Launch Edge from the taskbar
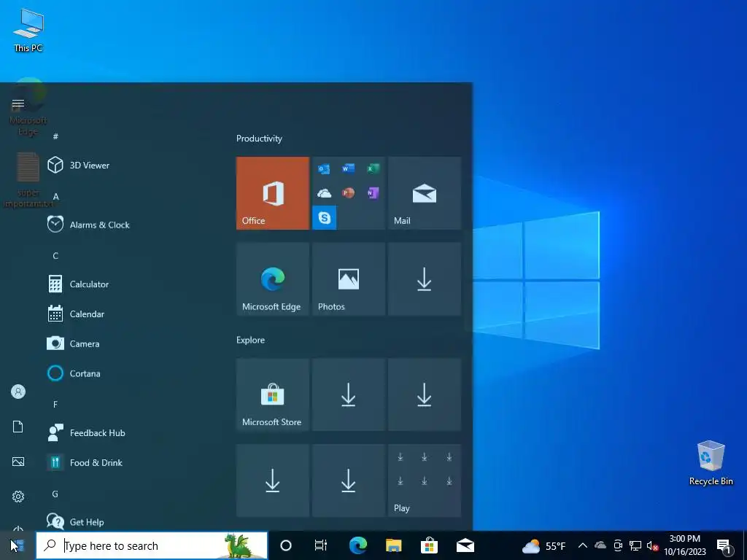The width and height of the screenshot is (747, 560). (x=357, y=545)
